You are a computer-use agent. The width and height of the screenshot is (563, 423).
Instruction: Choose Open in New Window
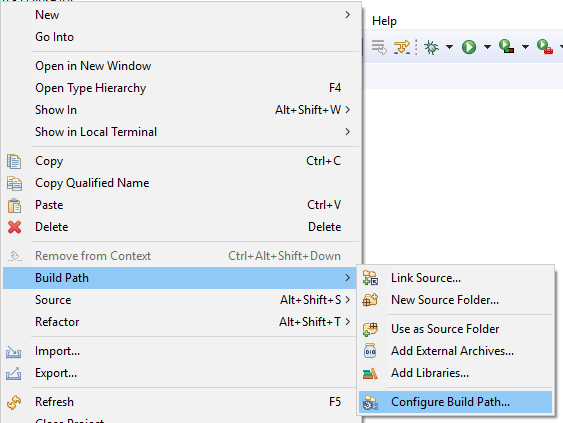[x=182, y=66]
